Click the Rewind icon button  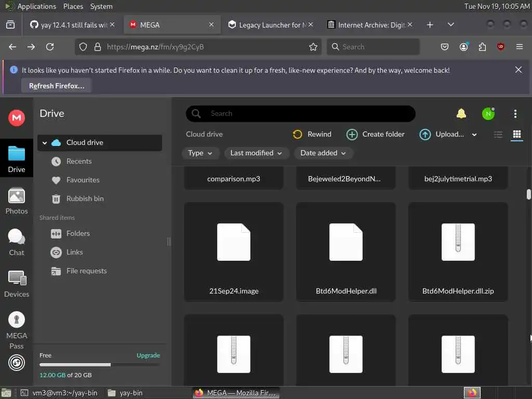point(312,135)
